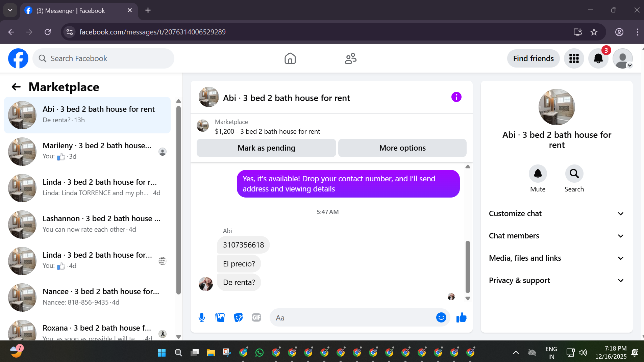Viewport: 644px width, 362px height.
Task: Expand the Chat members section
Action: pyautogui.click(x=556, y=236)
